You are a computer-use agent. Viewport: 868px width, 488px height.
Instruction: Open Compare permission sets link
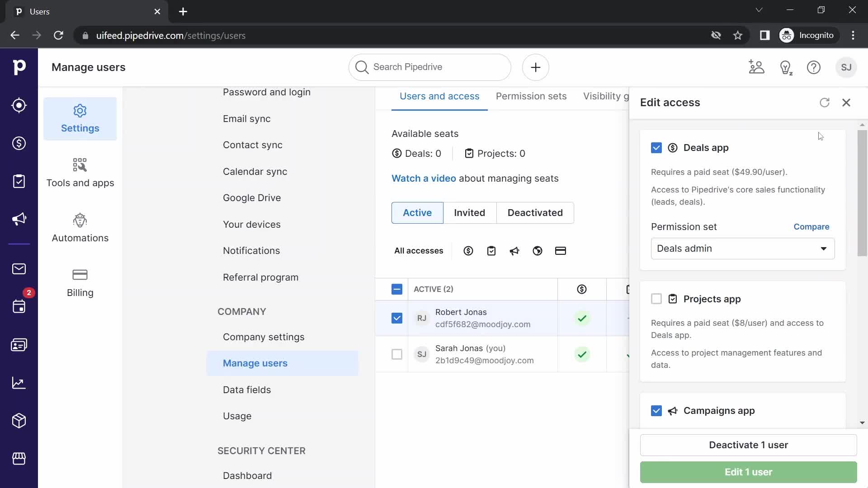click(811, 227)
